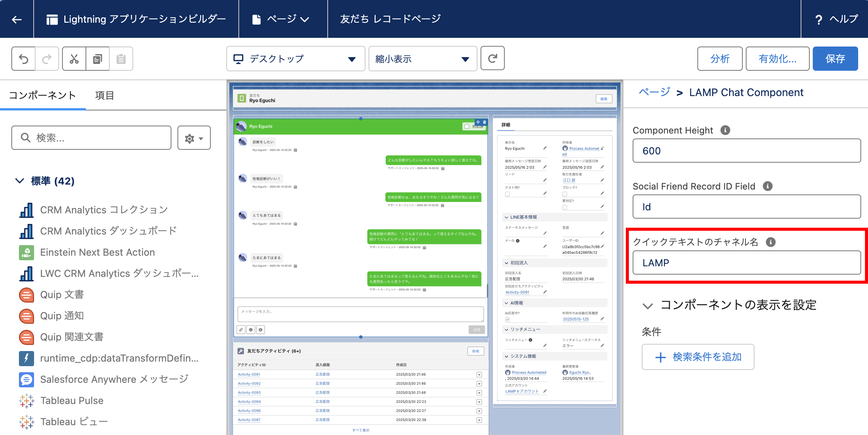This screenshot has height=435, width=868.
Task: Click 検索条件を追加 button
Action: click(x=698, y=357)
